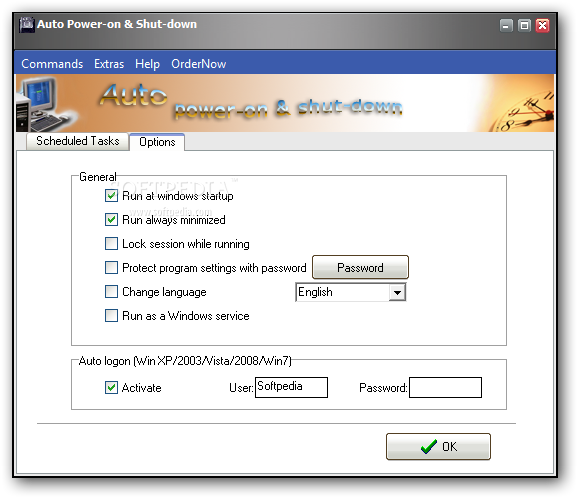Toggle Run always minimized checkbox
Viewport: 578px width, 498px height.
pos(111,219)
